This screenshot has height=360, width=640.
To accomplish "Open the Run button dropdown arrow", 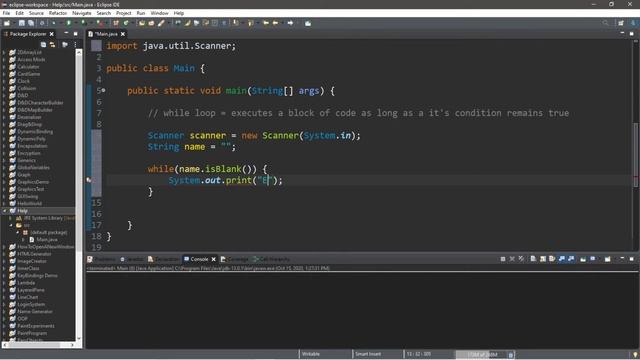I will click(75, 23).
